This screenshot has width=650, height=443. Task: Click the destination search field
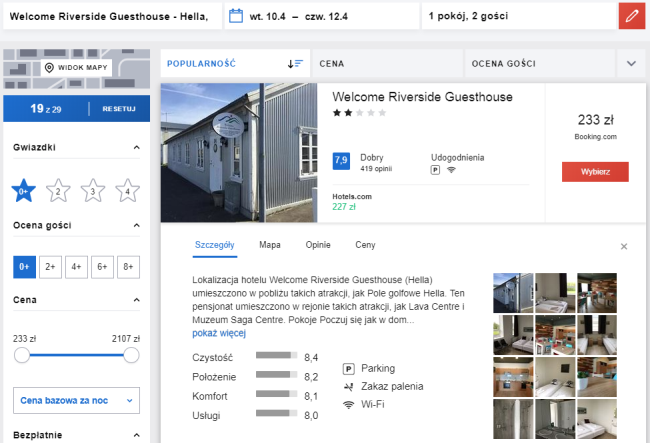coord(112,16)
